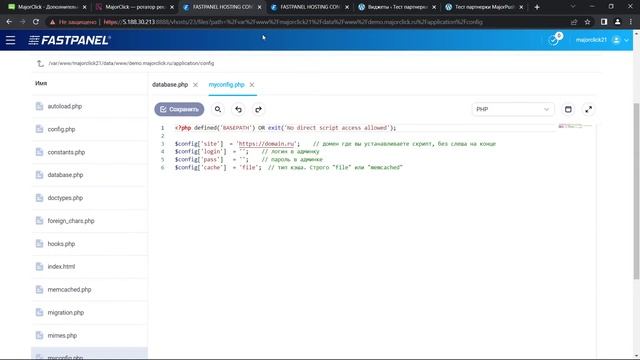This screenshot has width=640, height=360.
Task: Click the config.php file icon
Action: pos(39,129)
